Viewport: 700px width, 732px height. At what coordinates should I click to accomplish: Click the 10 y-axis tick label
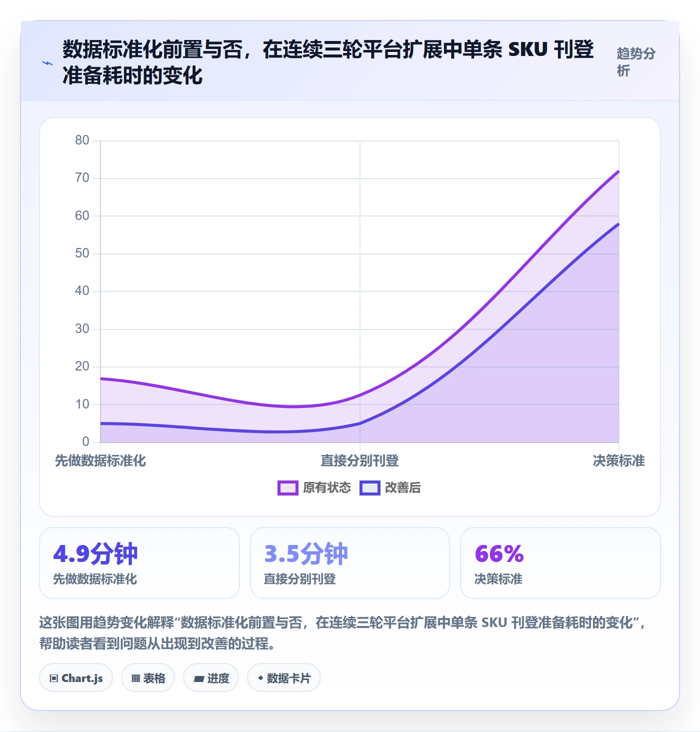pos(82,404)
